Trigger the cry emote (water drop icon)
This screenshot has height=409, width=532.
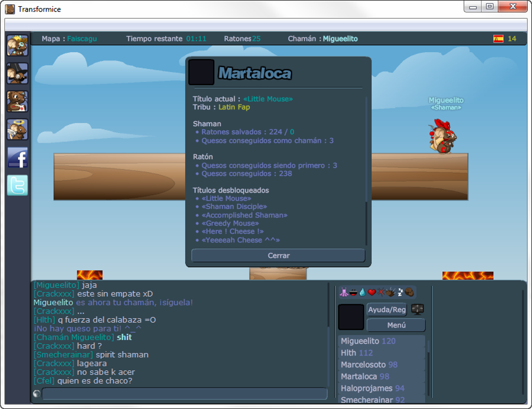[362, 292]
